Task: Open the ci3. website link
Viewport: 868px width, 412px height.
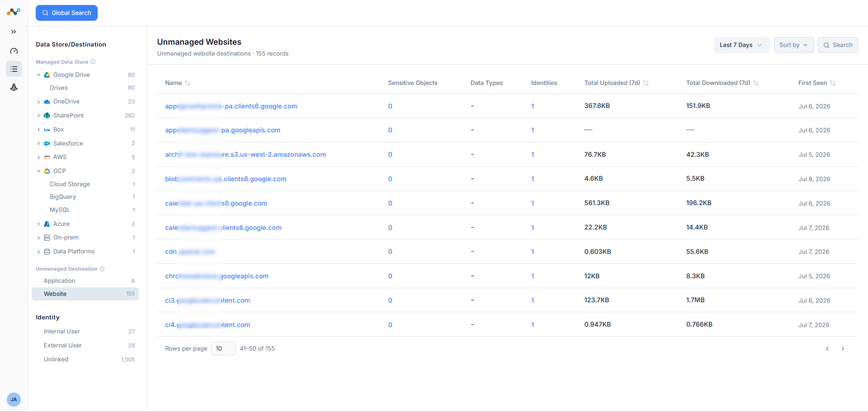Action: coord(208,300)
